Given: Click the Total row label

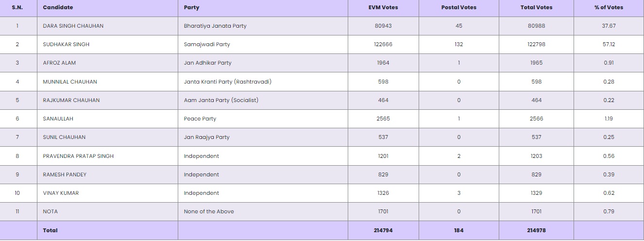Looking at the screenshot, I should point(50,230).
